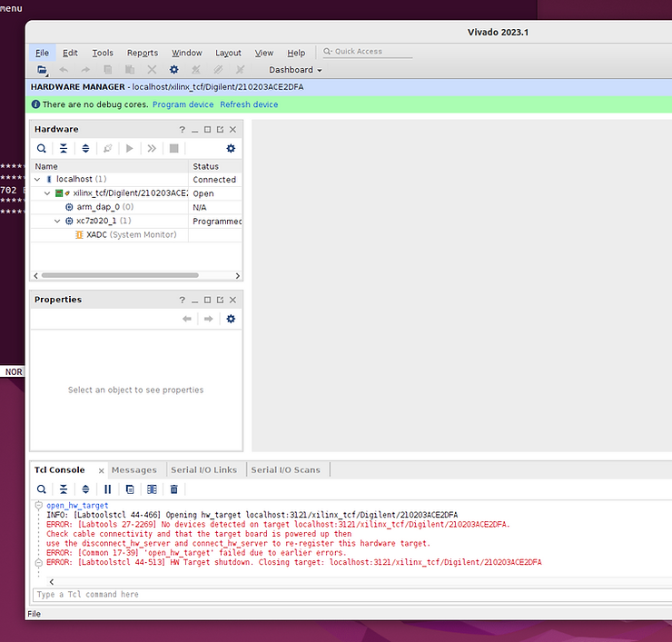Viewport: 672px width, 642px height.
Task: Collapse the xilinx_tcf/Digilent target node
Action: point(47,193)
